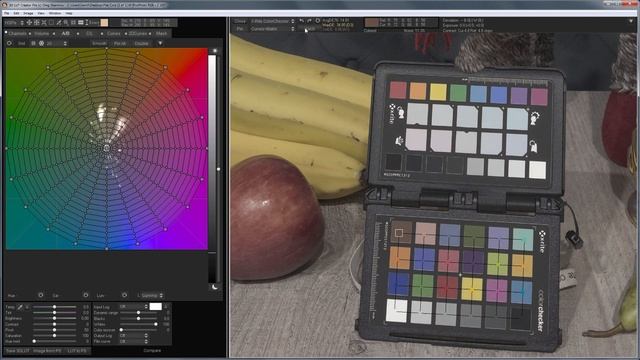The height and width of the screenshot is (360, 640).
Task: Open the Image menu
Action: pos(28,13)
